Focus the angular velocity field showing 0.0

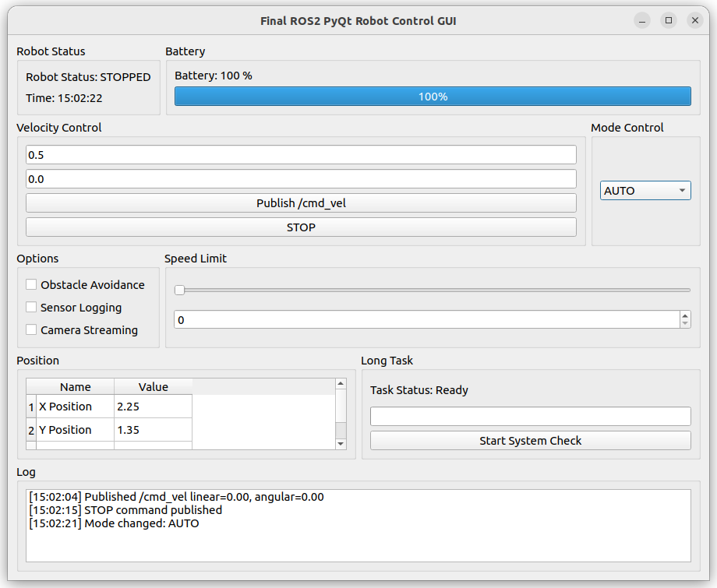(x=301, y=179)
